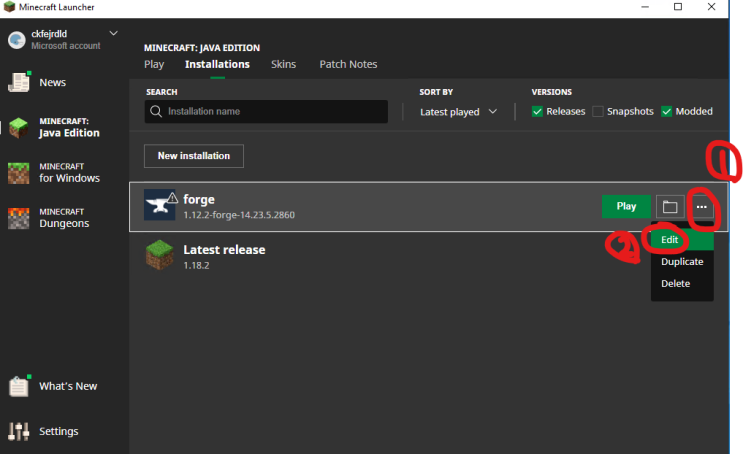743x454 pixels.
Task: Choose Edit from the context menu
Action: click(682, 240)
